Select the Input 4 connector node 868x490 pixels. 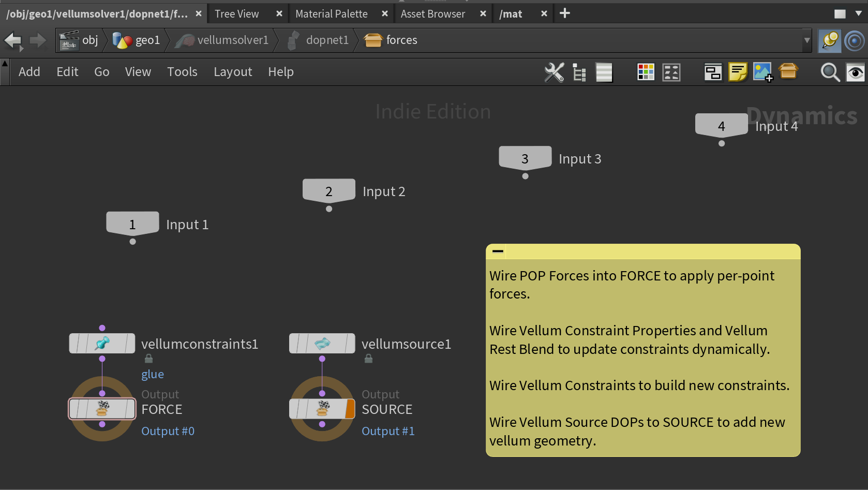pos(722,126)
